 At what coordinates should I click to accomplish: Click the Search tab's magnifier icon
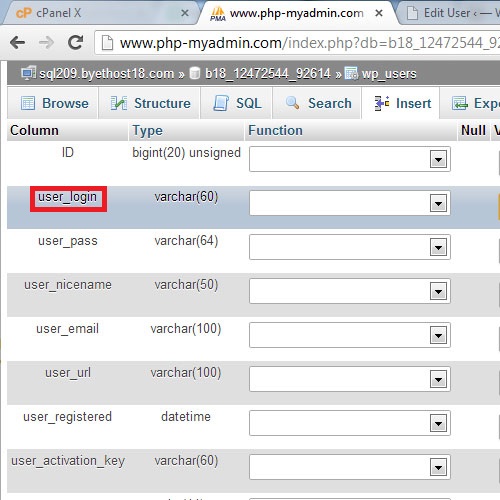292,102
